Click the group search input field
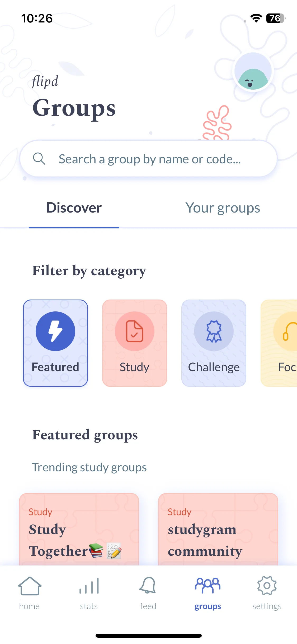 pos(148,159)
